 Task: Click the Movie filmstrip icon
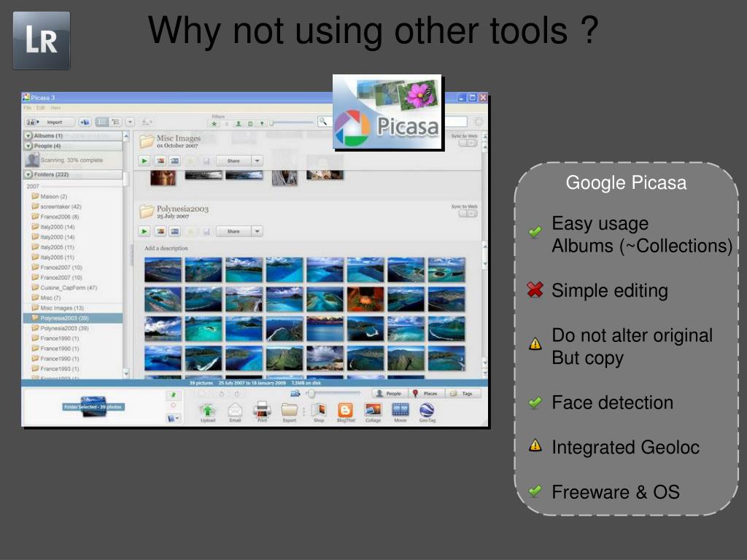tap(400, 410)
